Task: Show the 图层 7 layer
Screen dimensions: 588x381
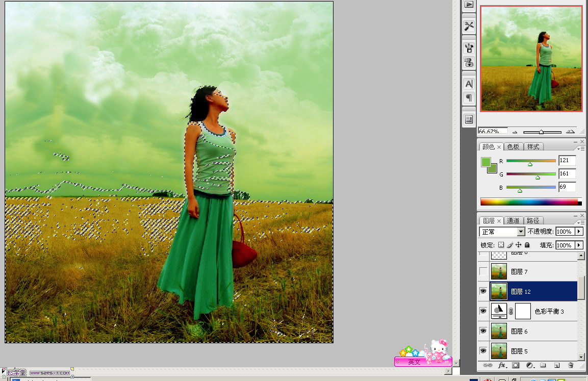Action: (x=483, y=271)
